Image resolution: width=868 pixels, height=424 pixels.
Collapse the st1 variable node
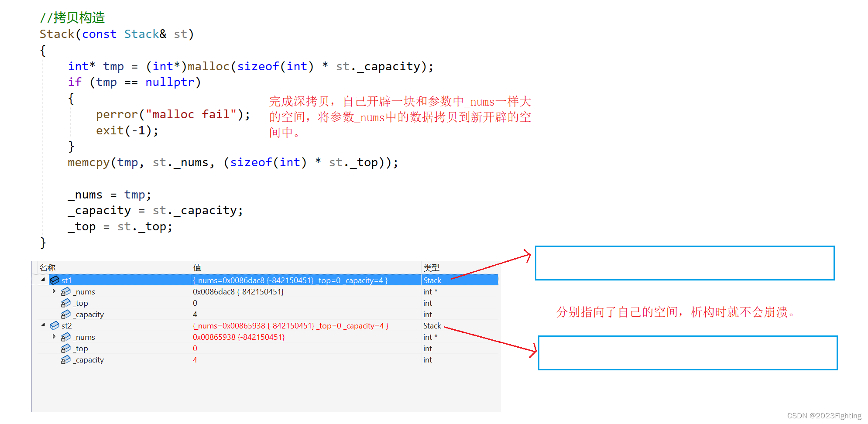43,280
